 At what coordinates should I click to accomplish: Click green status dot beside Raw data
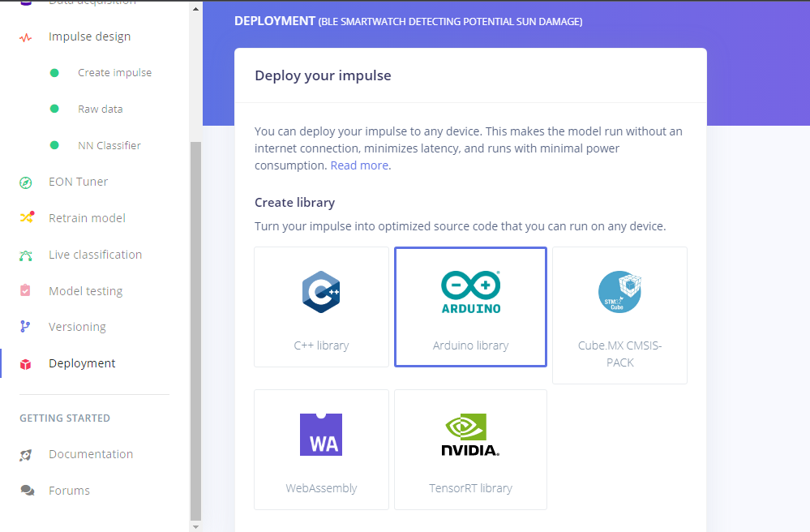coord(54,109)
